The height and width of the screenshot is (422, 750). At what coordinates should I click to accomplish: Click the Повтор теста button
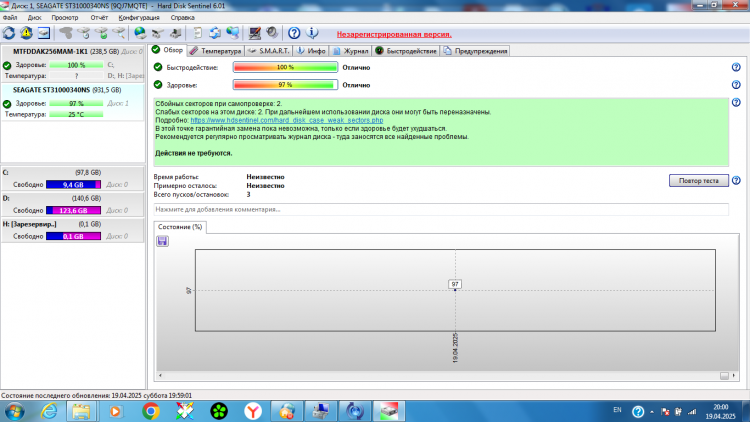pos(699,180)
